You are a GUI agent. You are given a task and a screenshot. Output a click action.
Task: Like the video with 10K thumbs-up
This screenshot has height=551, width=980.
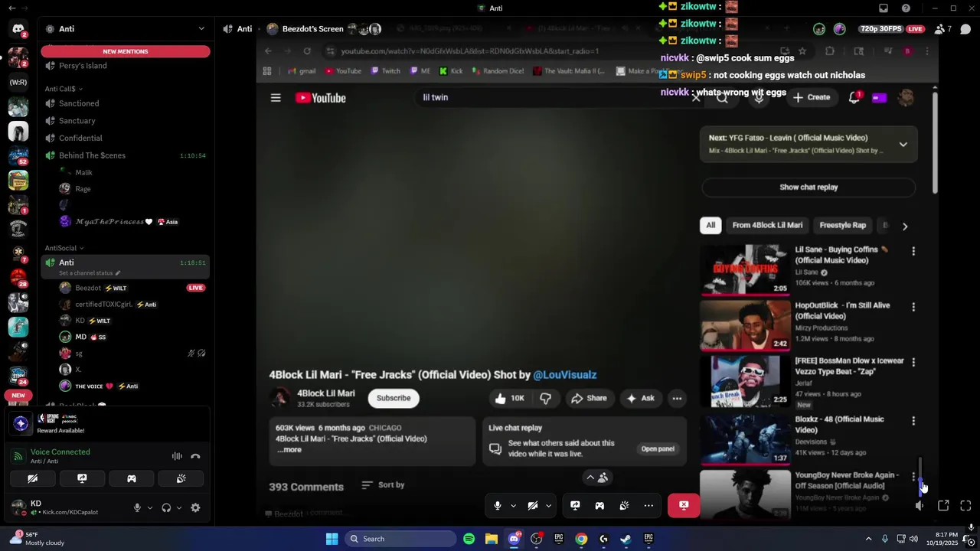point(510,398)
